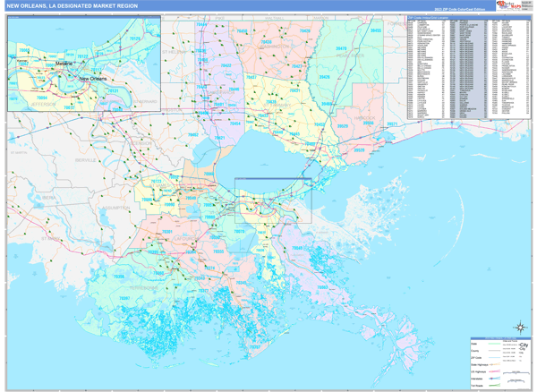537x392 pixels.
Task: Click the large 'City' sample in legend
Action: 524,345
